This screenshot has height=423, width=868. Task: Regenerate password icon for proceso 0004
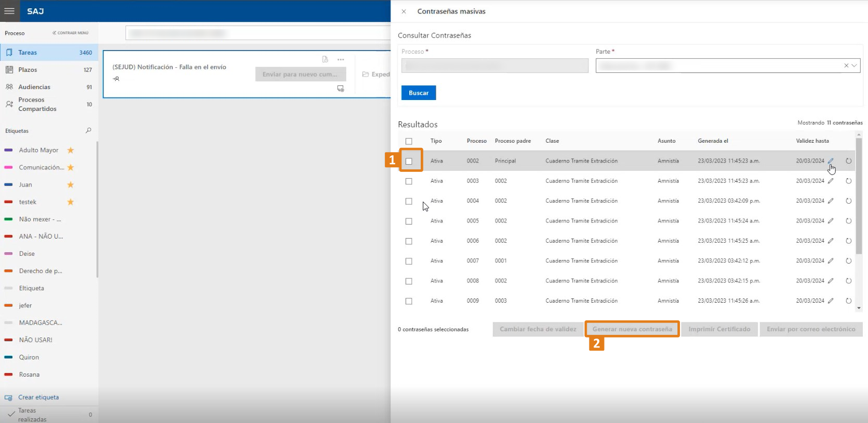point(849,201)
